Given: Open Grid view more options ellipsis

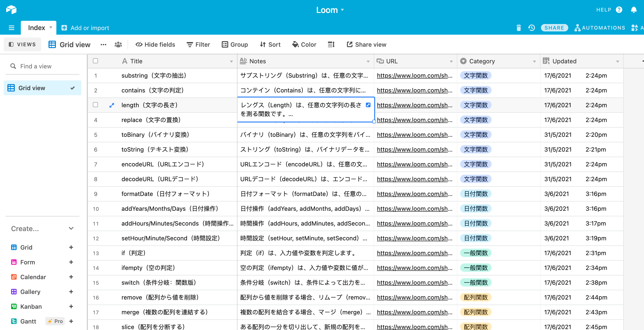Looking at the screenshot, I should 103,45.
